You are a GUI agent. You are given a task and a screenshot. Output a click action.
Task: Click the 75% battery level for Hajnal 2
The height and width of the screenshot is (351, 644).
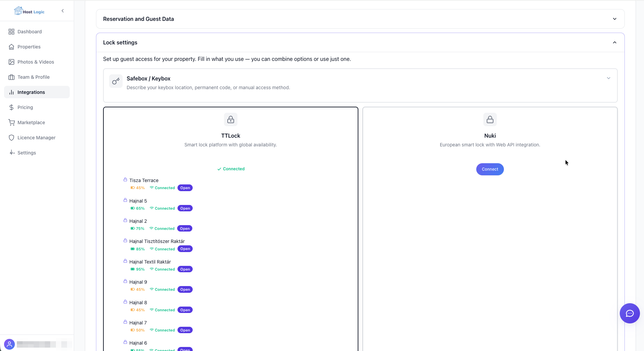pos(140,229)
